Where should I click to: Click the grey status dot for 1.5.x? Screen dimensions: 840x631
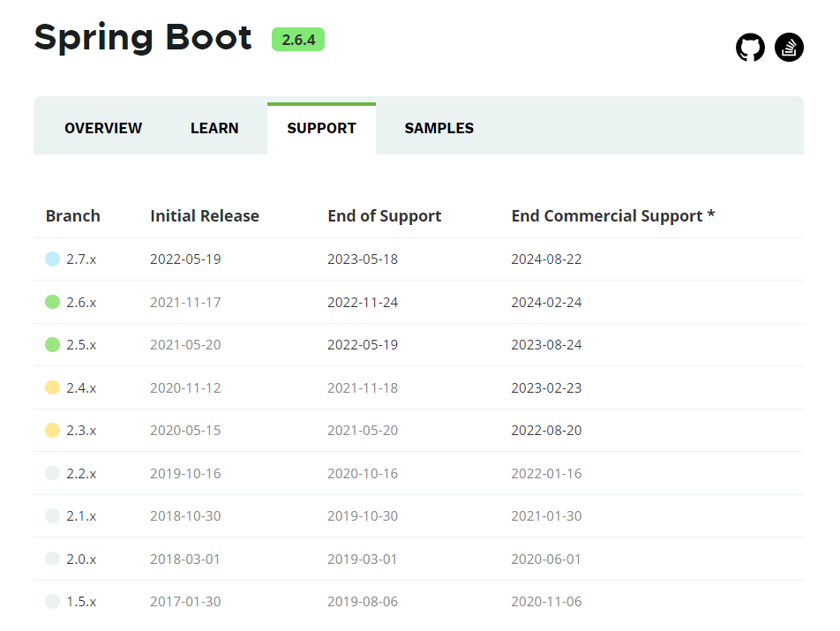(53, 602)
